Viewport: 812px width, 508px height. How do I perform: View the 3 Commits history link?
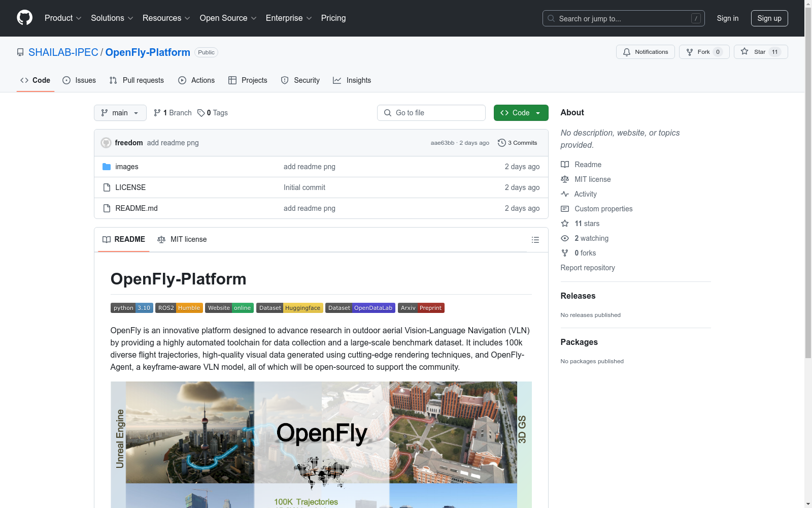point(518,143)
